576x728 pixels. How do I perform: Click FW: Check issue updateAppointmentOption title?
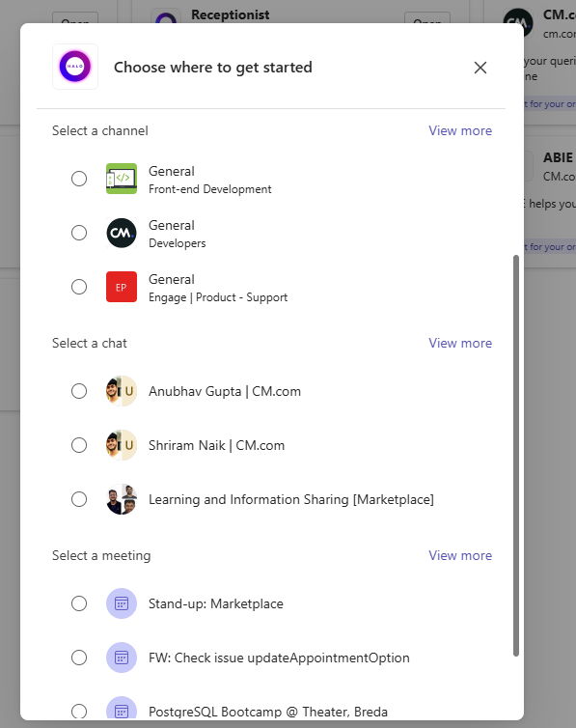[279, 658]
